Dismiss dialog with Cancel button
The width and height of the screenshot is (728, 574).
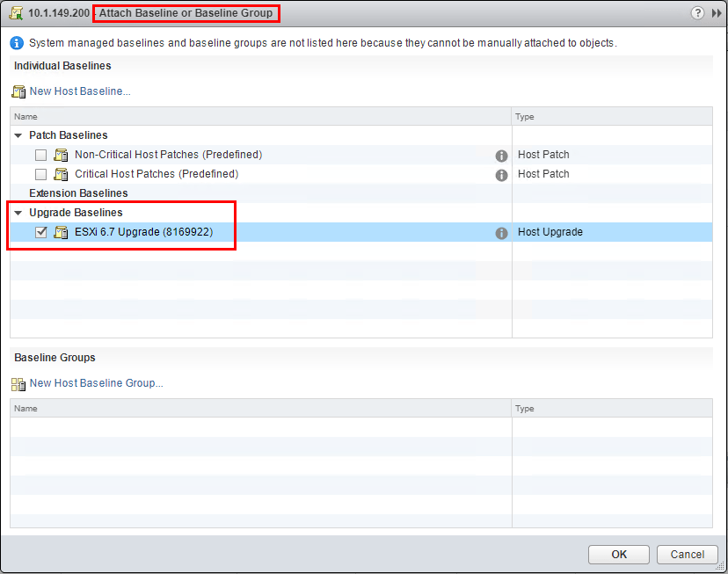tap(688, 555)
